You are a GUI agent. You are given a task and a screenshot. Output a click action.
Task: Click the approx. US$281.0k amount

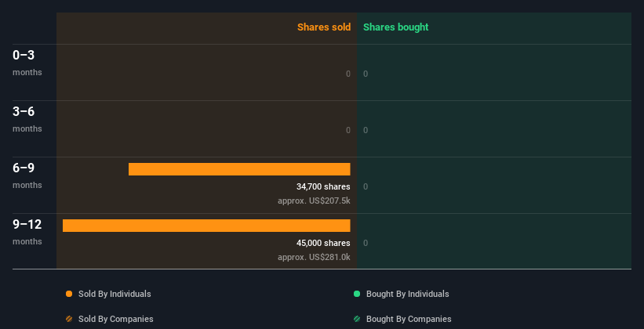pos(314,257)
